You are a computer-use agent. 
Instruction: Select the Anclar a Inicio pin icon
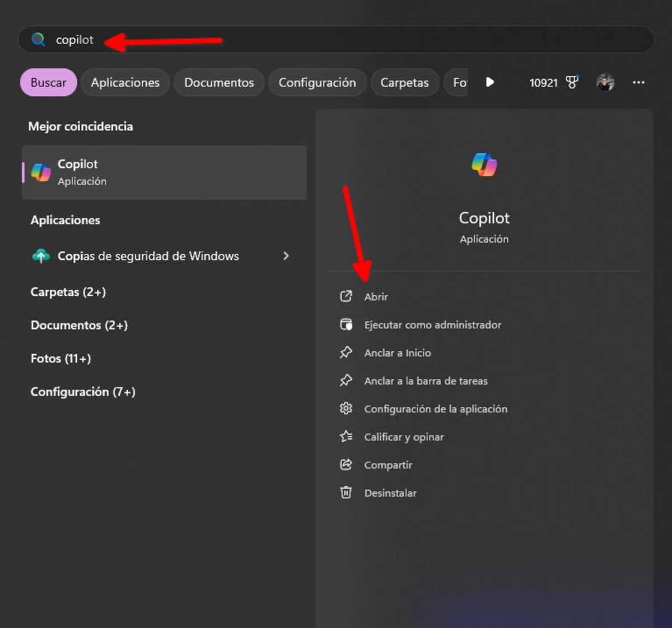(x=346, y=352)
